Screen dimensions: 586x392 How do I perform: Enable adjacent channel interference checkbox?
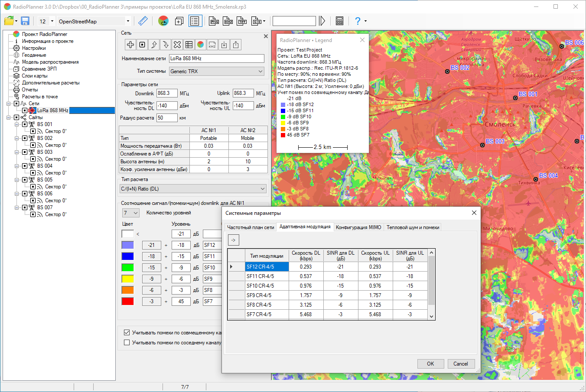coord(127,343)
